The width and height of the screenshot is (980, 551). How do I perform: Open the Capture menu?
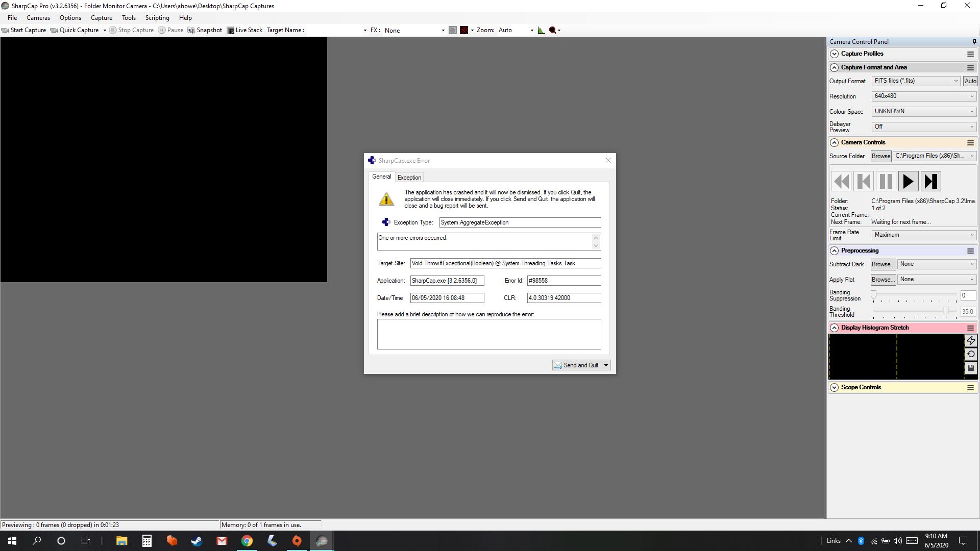tap(102, 18)
